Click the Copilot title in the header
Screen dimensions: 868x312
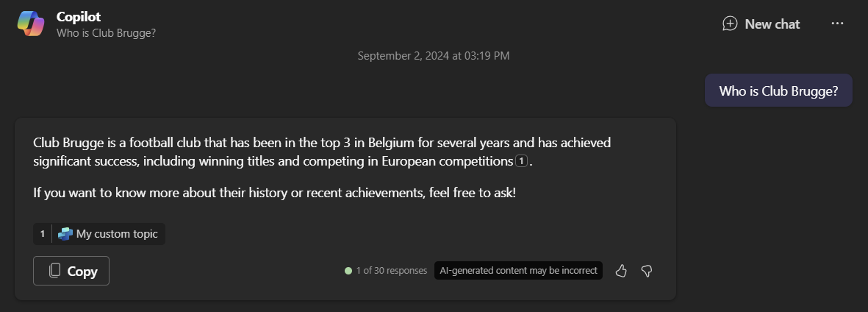[x=79, y=16]
